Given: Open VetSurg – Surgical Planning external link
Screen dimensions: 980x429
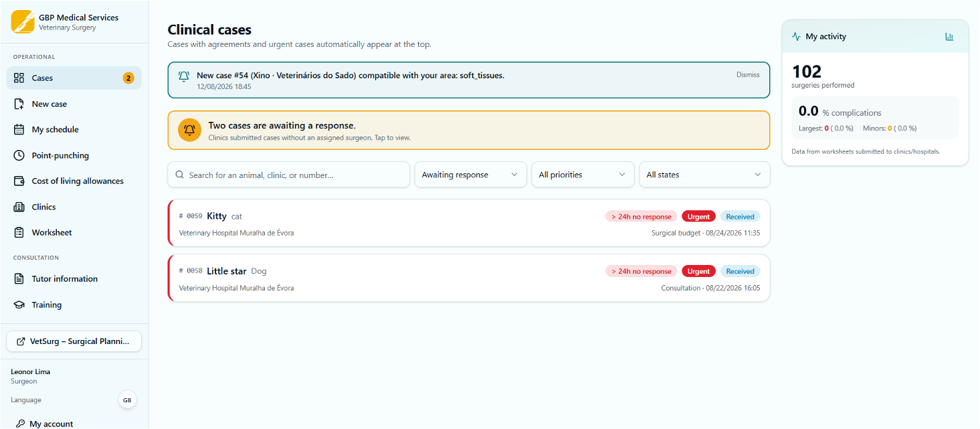Looking at the screenshot, I should pyautogui.click(x=74, y=341).
